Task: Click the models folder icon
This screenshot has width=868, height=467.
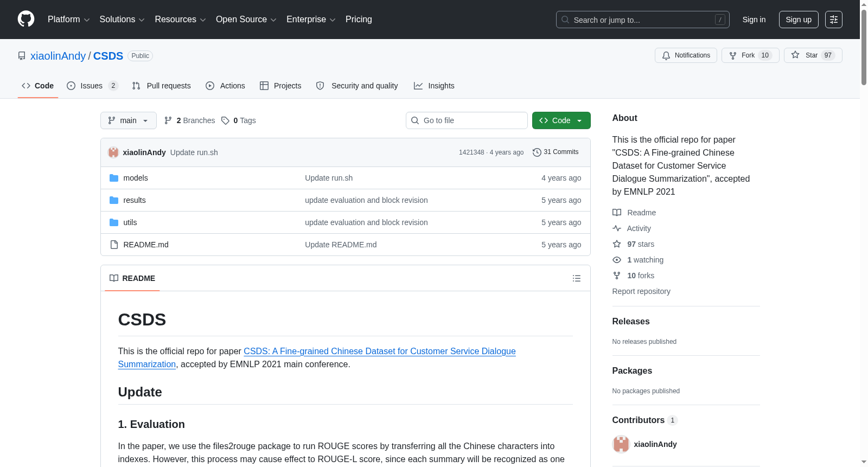Action: 114,178
